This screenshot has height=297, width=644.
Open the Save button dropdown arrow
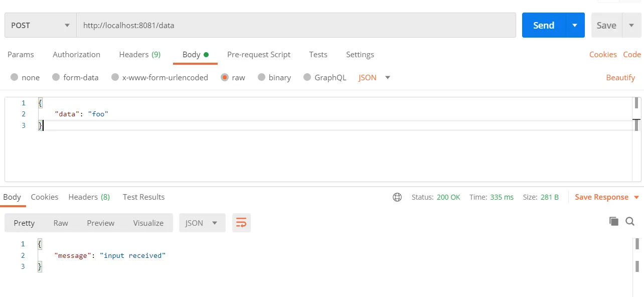coord(631,25)
